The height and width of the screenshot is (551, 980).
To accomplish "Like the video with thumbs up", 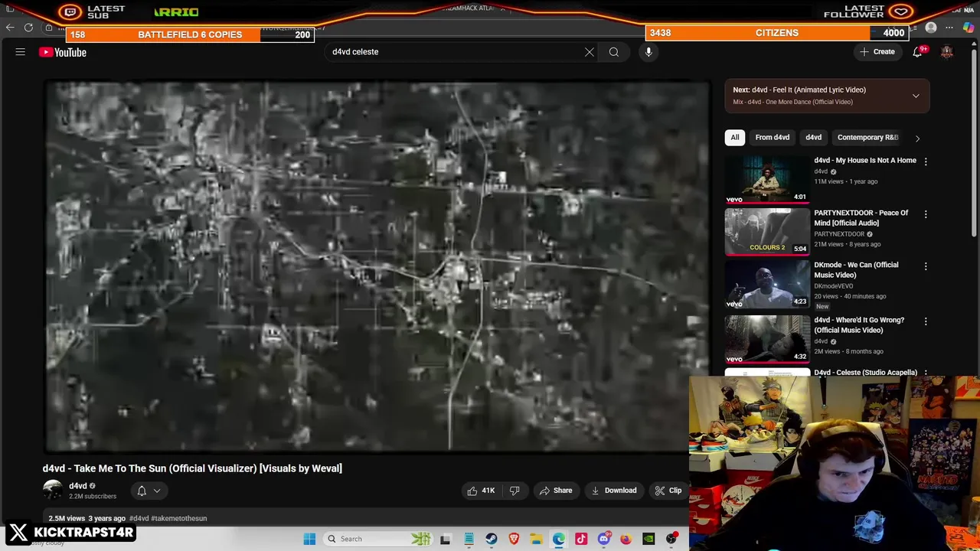I will pyautogui.click(x=481, y=491).
